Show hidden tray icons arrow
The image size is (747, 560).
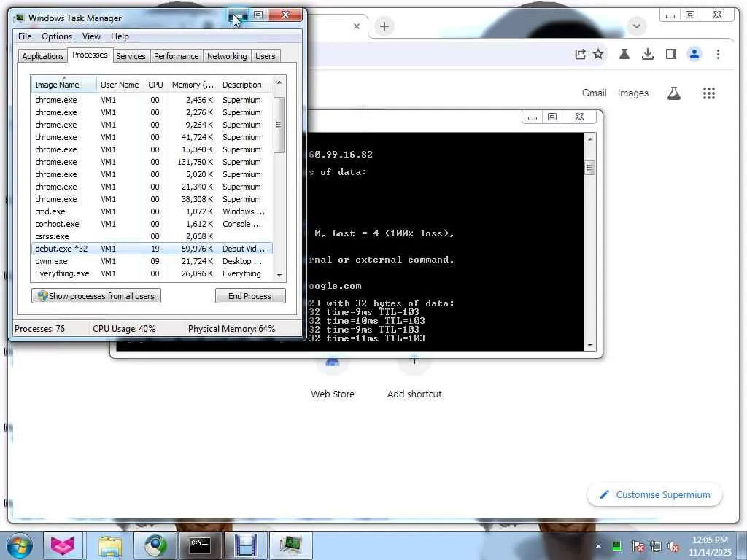[598, 546]
